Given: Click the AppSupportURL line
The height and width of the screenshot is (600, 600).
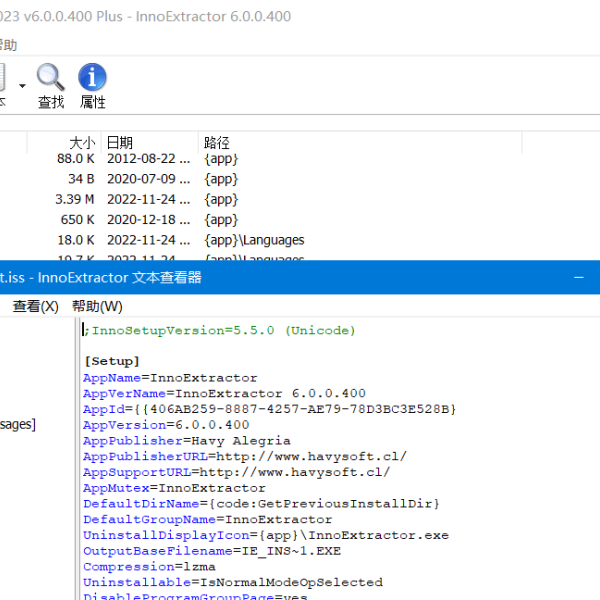Looking at the screenshot, I should pyautogui.click(x=236, y=472).
